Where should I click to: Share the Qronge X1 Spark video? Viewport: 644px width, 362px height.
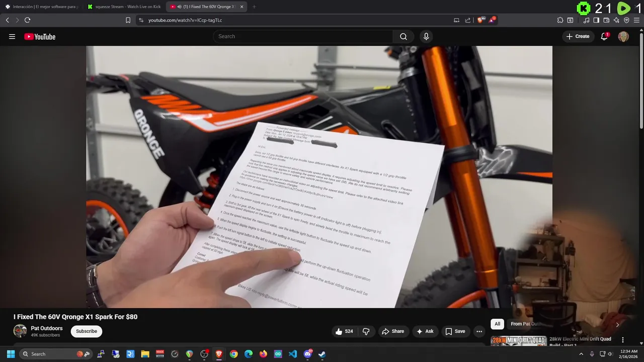click(x=393, y=331)
